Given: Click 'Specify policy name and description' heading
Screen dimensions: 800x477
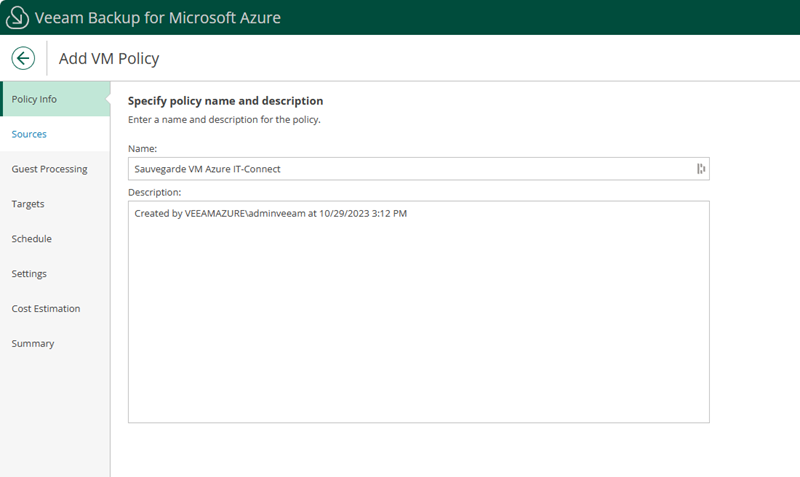Looking at the screenshot, I should click(x=225, y=101).
